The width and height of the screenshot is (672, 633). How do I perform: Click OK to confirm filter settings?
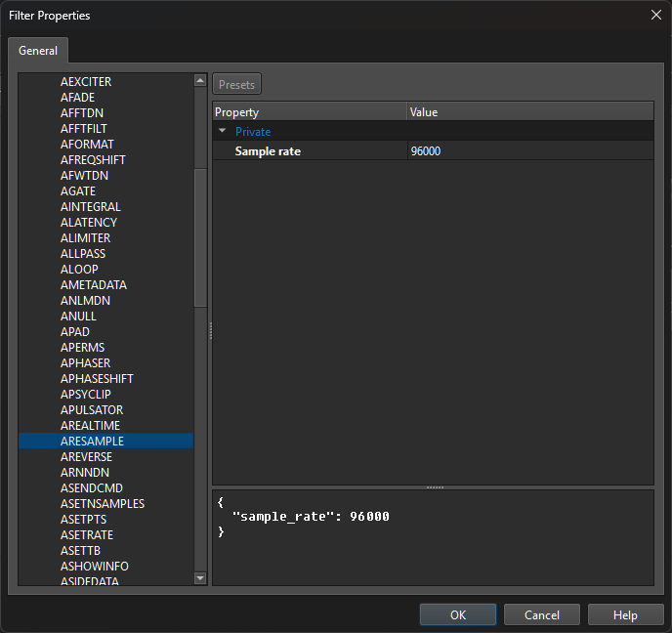click(x=458, y=614)
